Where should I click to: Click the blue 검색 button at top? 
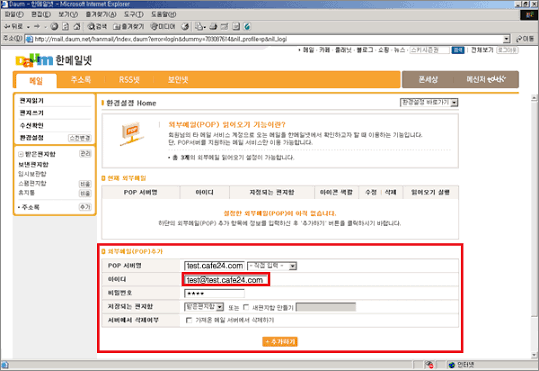point(458,50)
